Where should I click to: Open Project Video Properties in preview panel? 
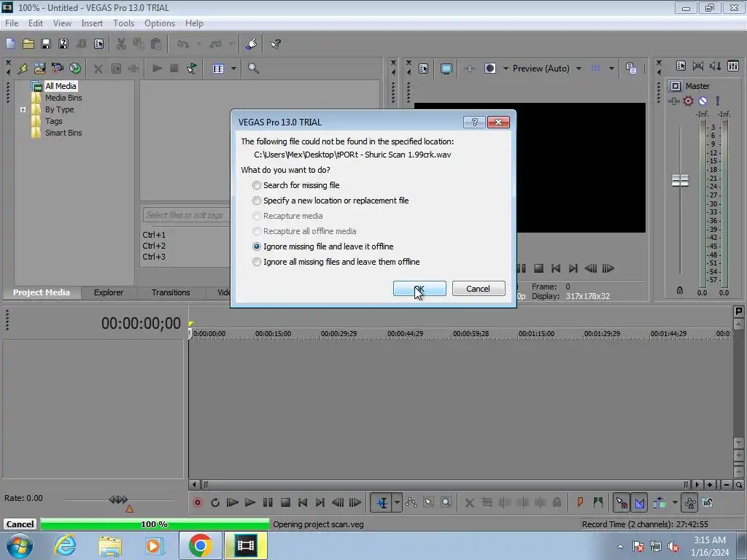click(424, 69)
